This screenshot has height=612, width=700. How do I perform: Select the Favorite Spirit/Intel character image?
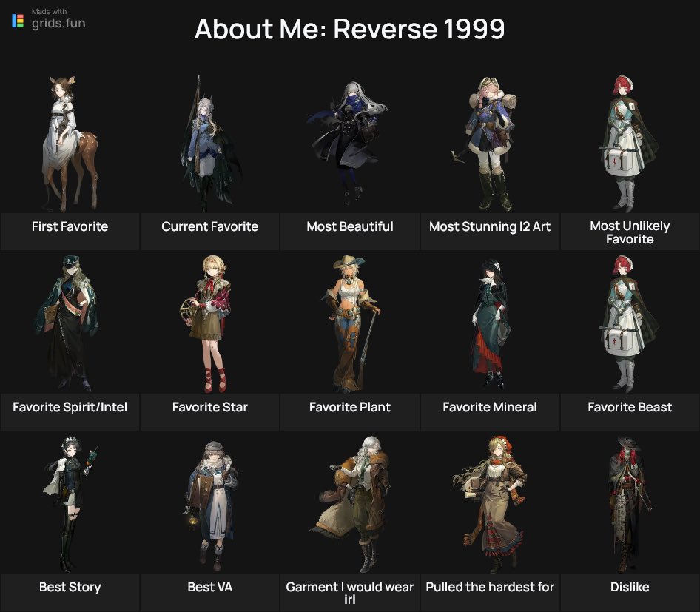pos(67,323)
